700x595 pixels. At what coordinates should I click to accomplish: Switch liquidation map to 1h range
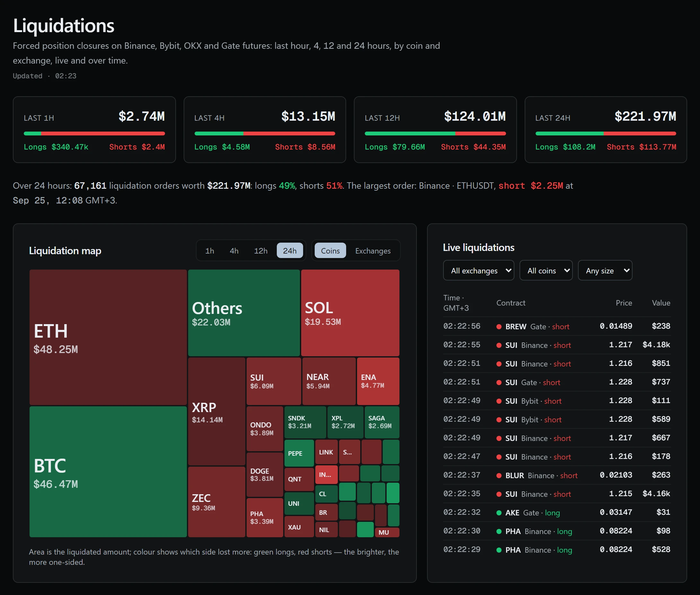210,251
